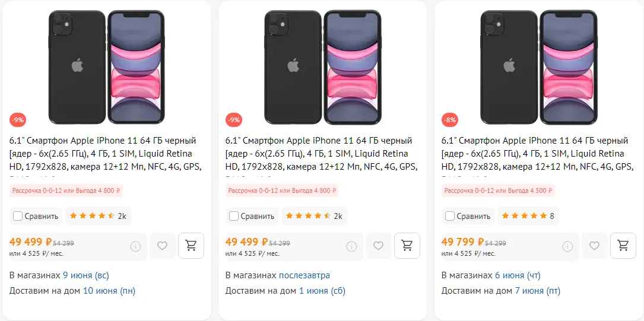The height and width of the screenshot is (321, 644).
Task: Enable Сравнить for the iPhone available послезавтра
Action: pos(234,216)
